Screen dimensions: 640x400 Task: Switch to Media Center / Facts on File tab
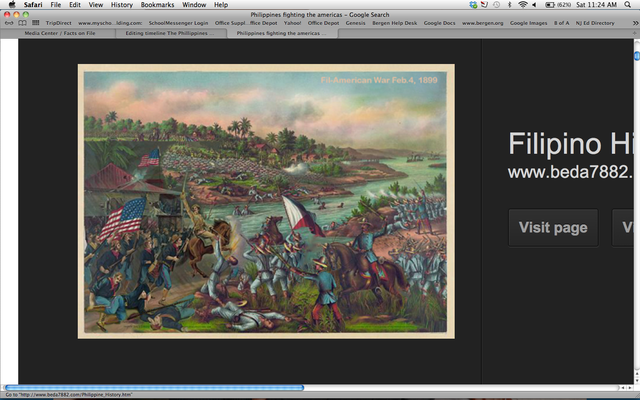58,33
